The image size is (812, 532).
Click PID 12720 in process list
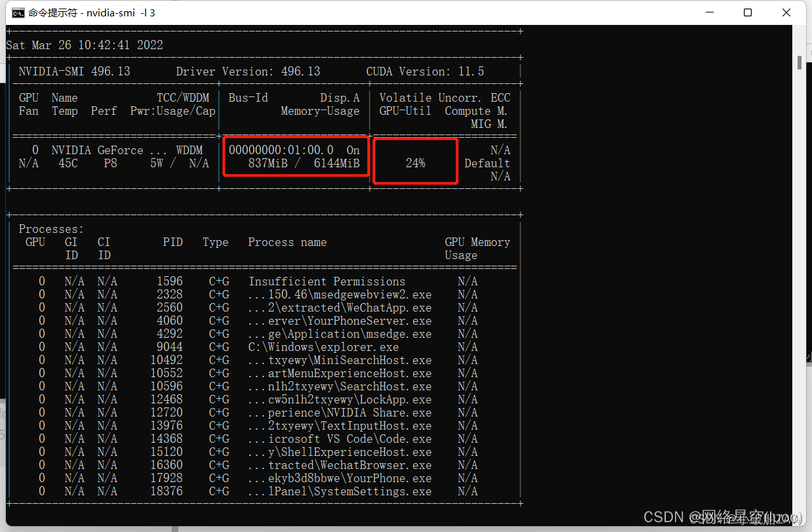tap(166, 413)
